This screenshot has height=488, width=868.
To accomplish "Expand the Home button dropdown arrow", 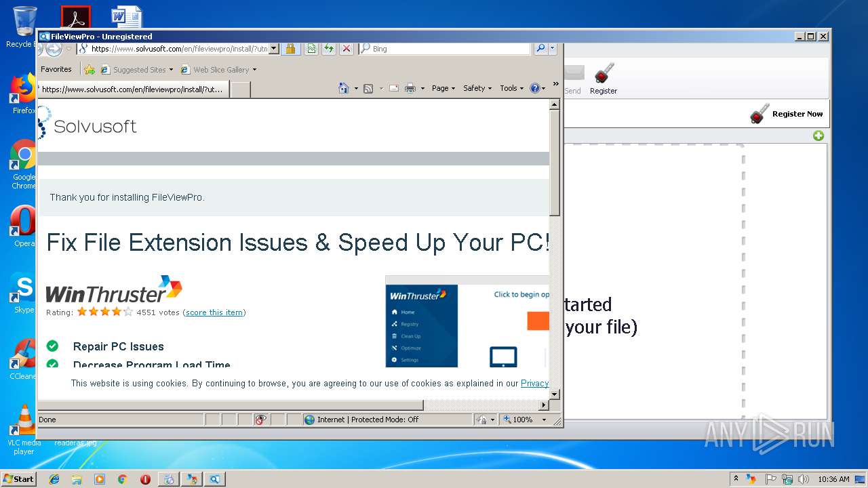I will click(356, 88).
